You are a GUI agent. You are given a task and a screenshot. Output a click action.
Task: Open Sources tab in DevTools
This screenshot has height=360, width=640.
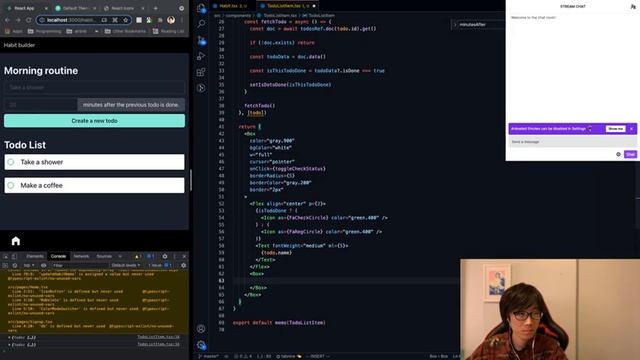[104, 256]
